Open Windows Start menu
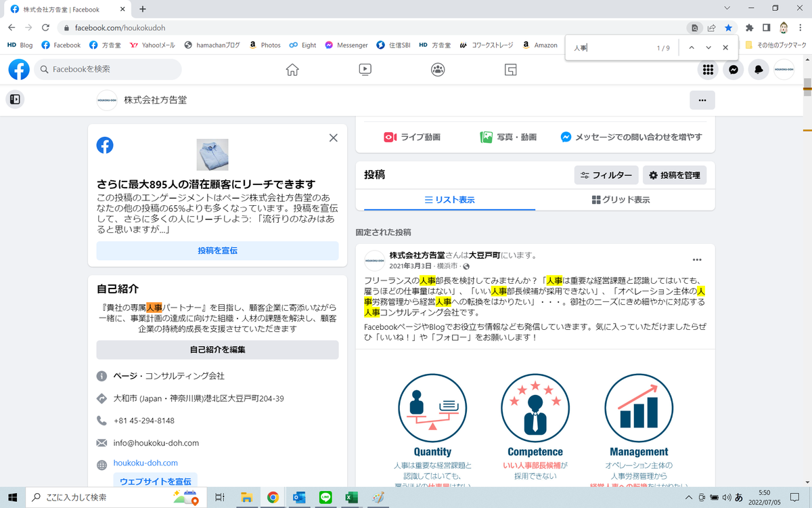 point(13,497)
